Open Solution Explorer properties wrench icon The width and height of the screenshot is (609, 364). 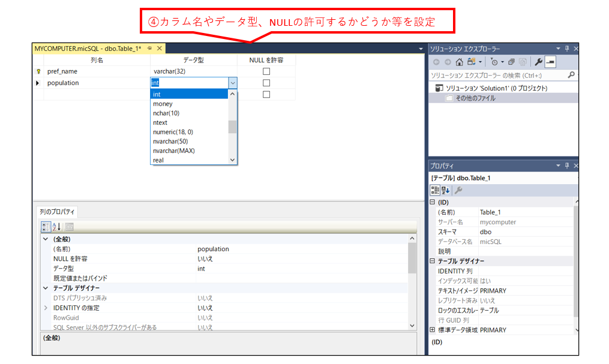pyautogui.click(x=539, y=61)
